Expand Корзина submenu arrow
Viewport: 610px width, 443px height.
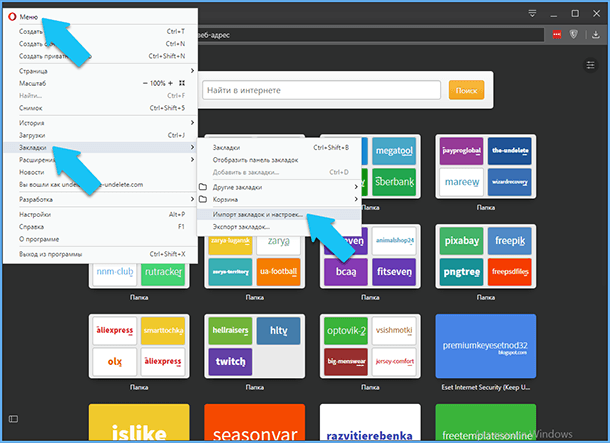[x=356, y=199]
